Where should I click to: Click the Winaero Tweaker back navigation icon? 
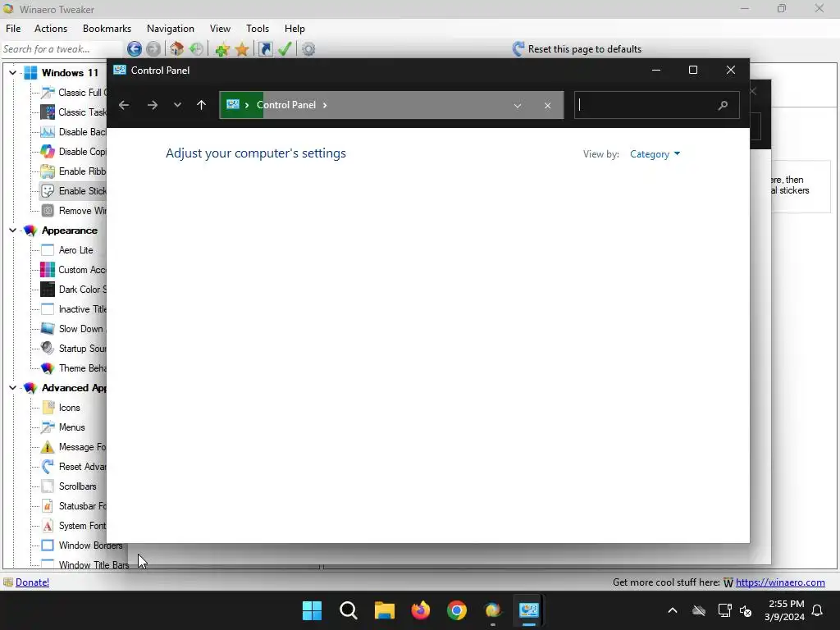[x=135, y=49]
